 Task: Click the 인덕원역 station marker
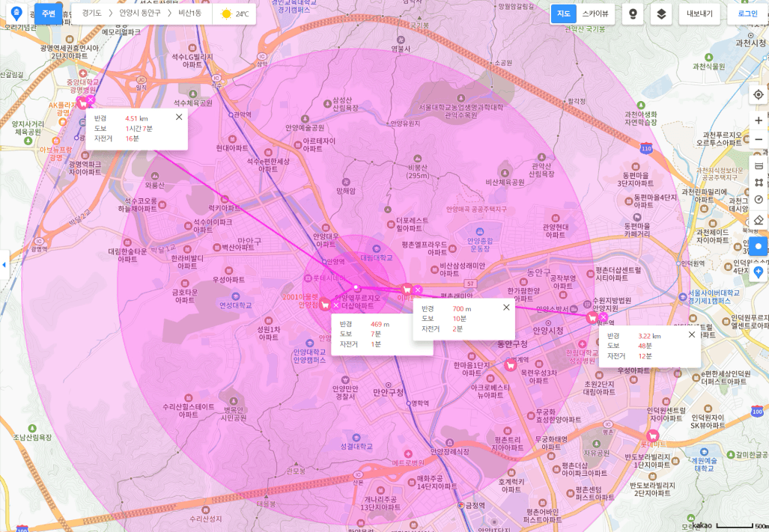678,263
